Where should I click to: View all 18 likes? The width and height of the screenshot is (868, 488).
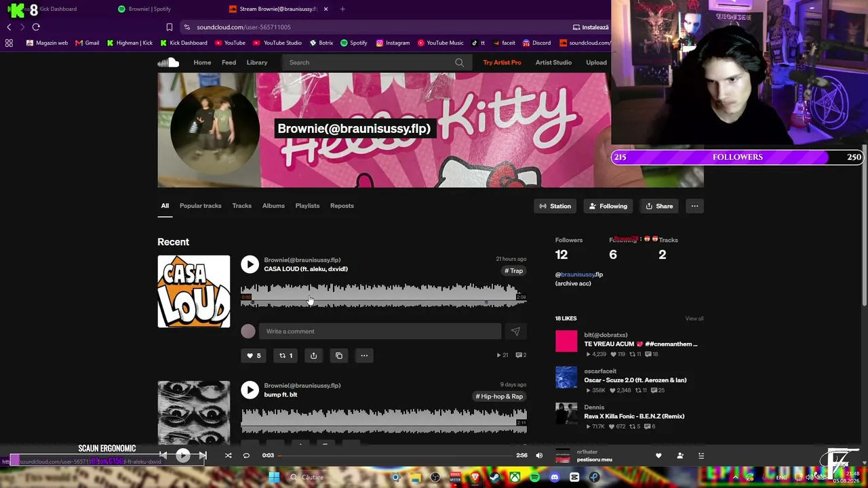[x=694, y=319]
